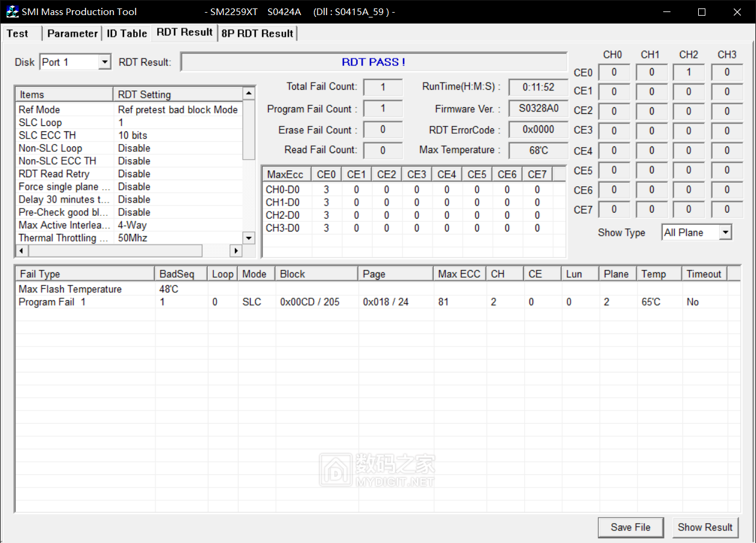Click the page value 0x018 / 24
The width and height of the screenshot is (756, 543).
pyautogui.click(x=386, y=302)
